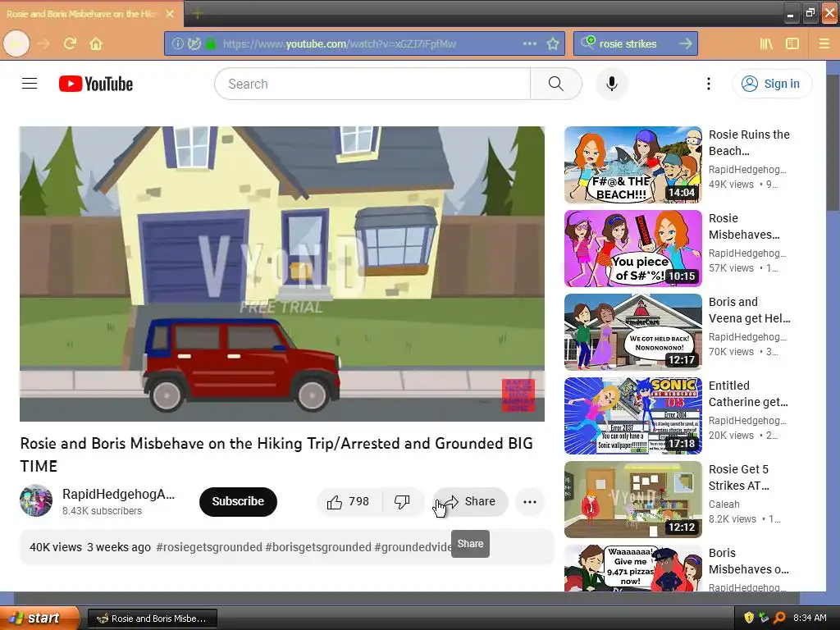Click the magnifier system tray icon
Screen dimensions: 840x630
pyautogui.click(x=780, y=618)
